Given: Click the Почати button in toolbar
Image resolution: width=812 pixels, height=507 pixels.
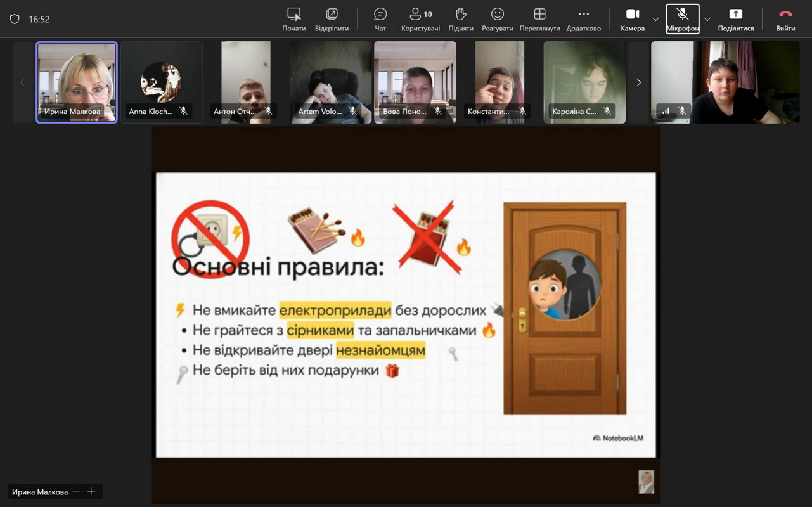Looking at the screenshot, I should (x=293, y=19).
